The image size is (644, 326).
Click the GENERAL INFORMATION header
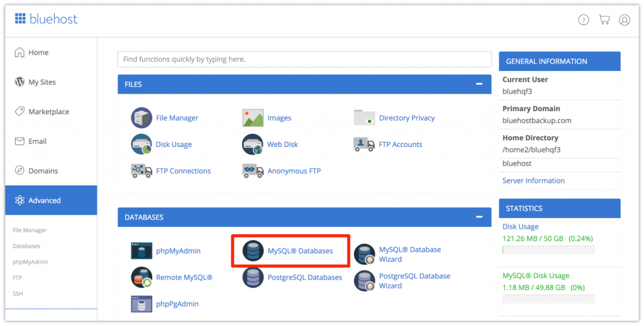click(559, 62)
